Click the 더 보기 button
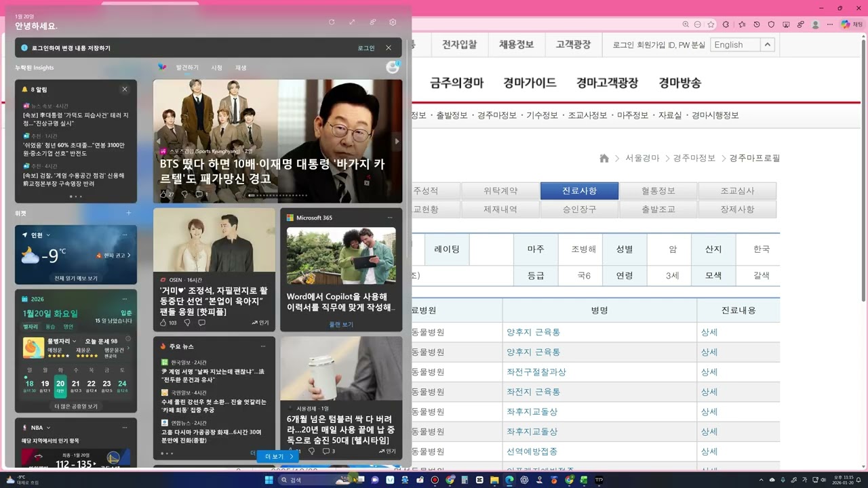 (278, 457)
